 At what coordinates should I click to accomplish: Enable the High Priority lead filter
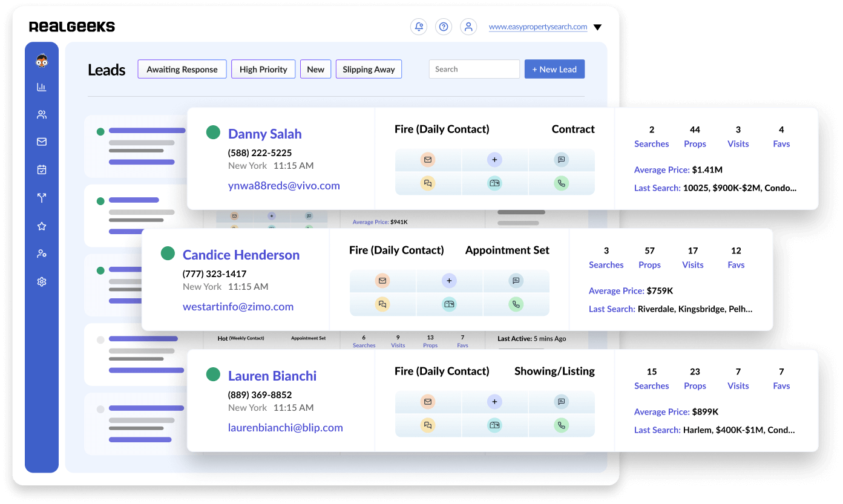tap(263, 69)
